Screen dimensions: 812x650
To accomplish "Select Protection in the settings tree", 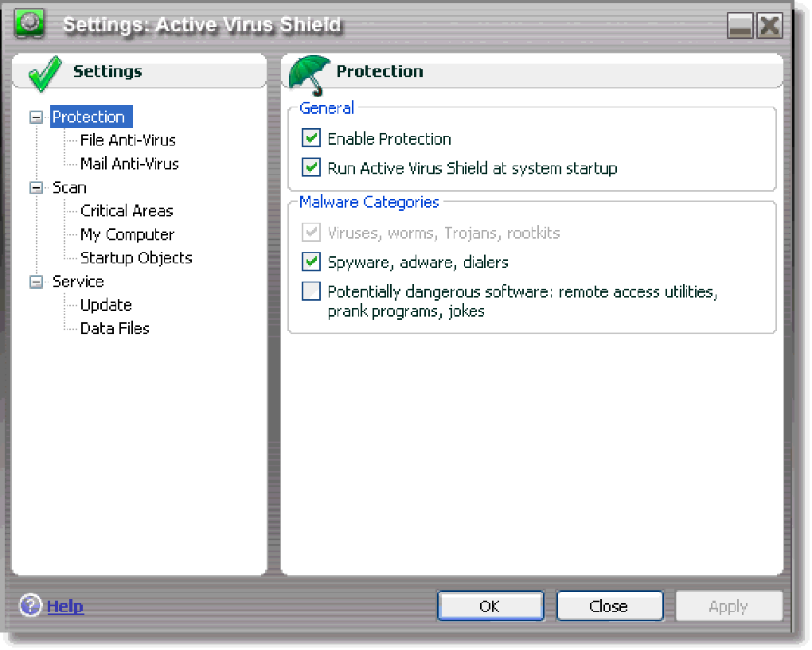I will (x=91, y=117).
